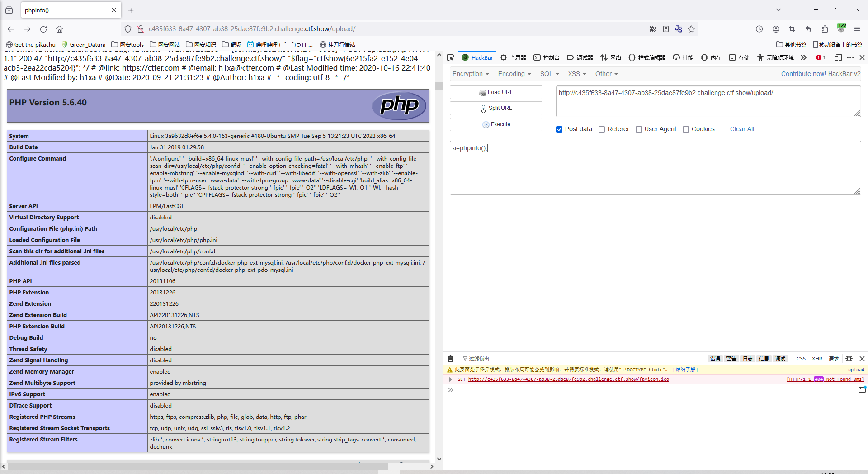
Task: Open the QR code icon in address bar
Action: point(653,29)
